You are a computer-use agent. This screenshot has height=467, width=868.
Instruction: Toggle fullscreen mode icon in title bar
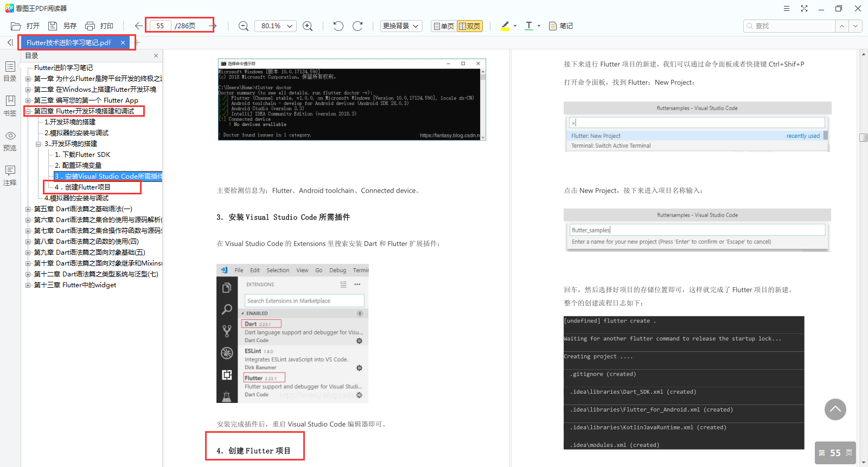(804, 8)
